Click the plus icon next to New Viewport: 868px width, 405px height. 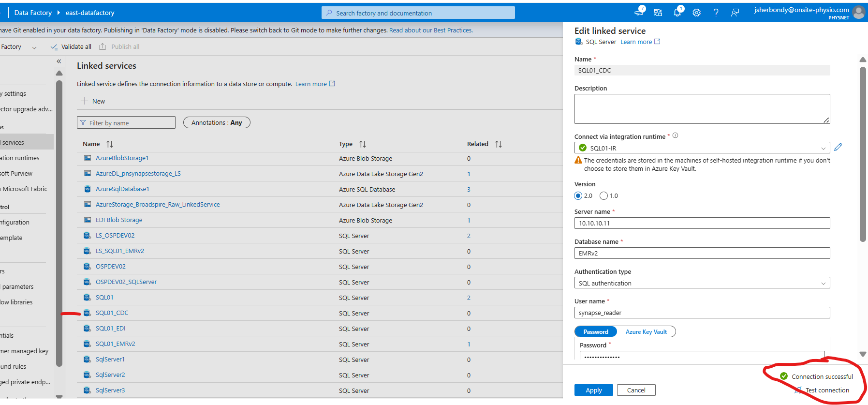tap(84, 101)
